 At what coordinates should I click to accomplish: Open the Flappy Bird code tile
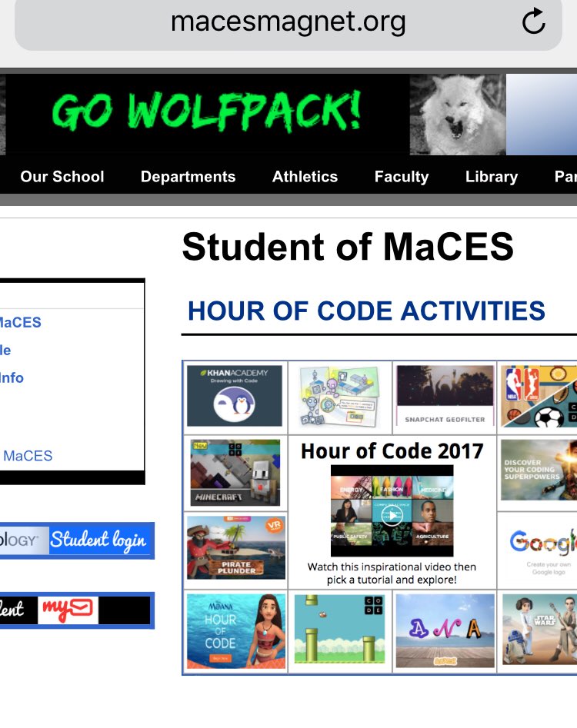click(x=339, y=629)
